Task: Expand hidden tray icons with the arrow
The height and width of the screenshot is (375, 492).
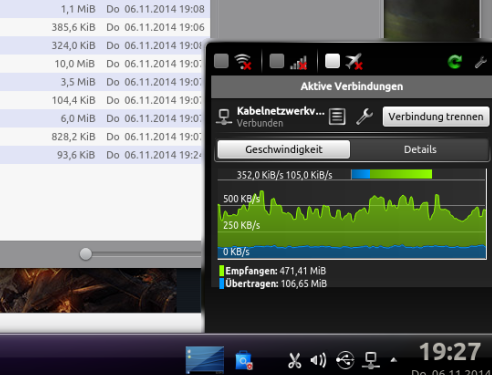Action: 394,360
